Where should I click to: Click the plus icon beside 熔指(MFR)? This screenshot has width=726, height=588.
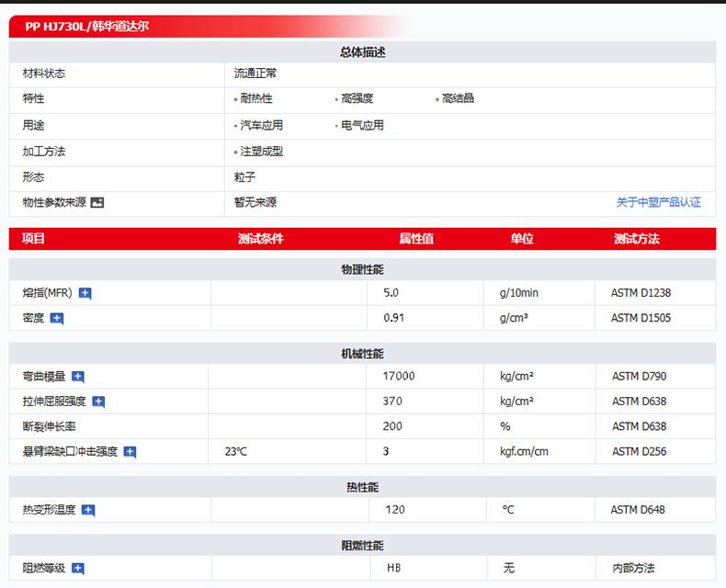point(85,294)
